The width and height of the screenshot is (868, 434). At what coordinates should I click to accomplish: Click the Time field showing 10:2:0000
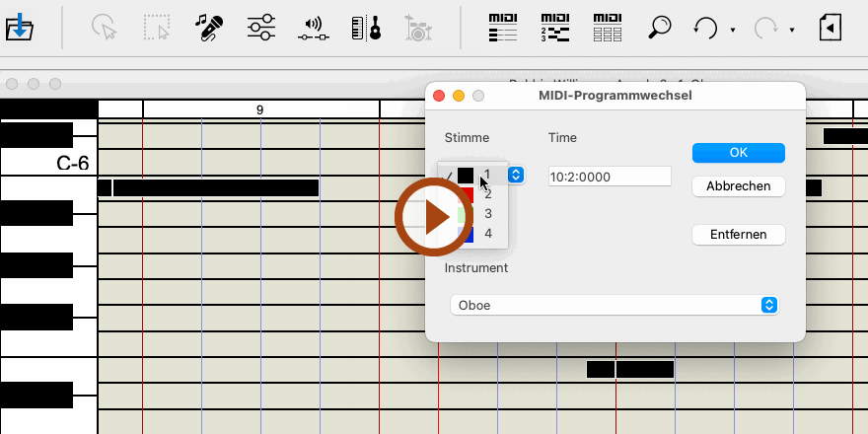coord(610,176)
